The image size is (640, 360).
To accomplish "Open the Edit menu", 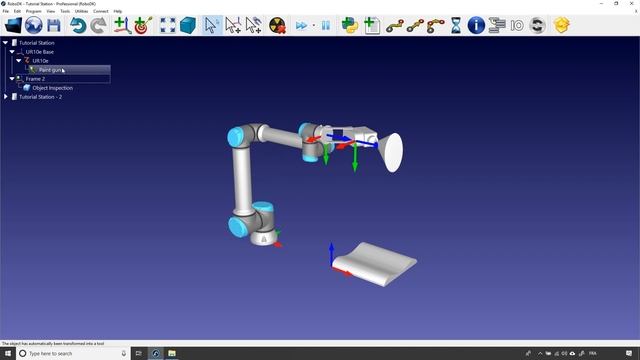I will click(x=17, y=11).
